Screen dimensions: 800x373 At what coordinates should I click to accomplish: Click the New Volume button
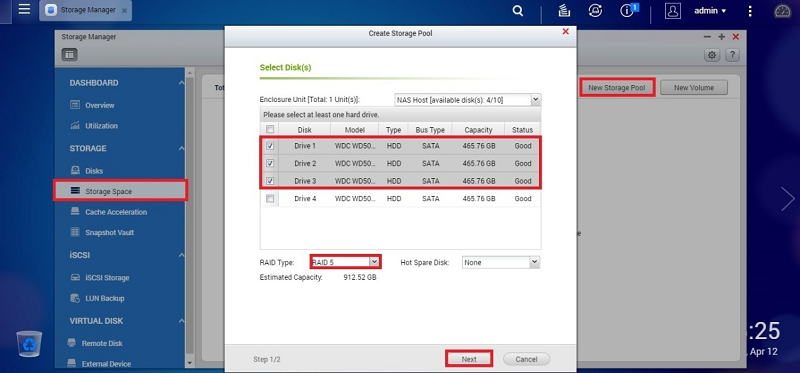(x=693, y=88)
